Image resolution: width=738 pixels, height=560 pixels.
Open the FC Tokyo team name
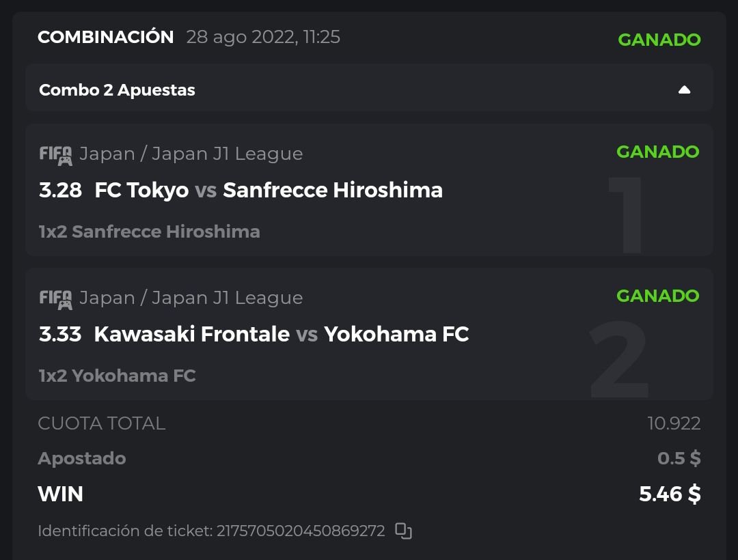point(141,190)
